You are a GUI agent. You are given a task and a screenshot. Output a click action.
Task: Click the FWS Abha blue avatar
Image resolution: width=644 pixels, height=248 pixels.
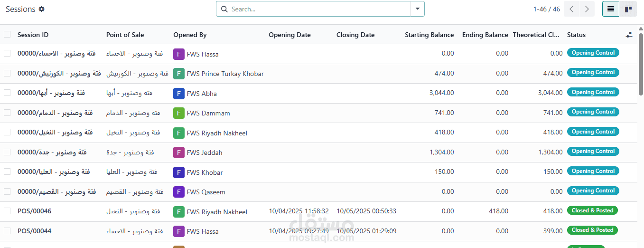click(x=178, y=94)
